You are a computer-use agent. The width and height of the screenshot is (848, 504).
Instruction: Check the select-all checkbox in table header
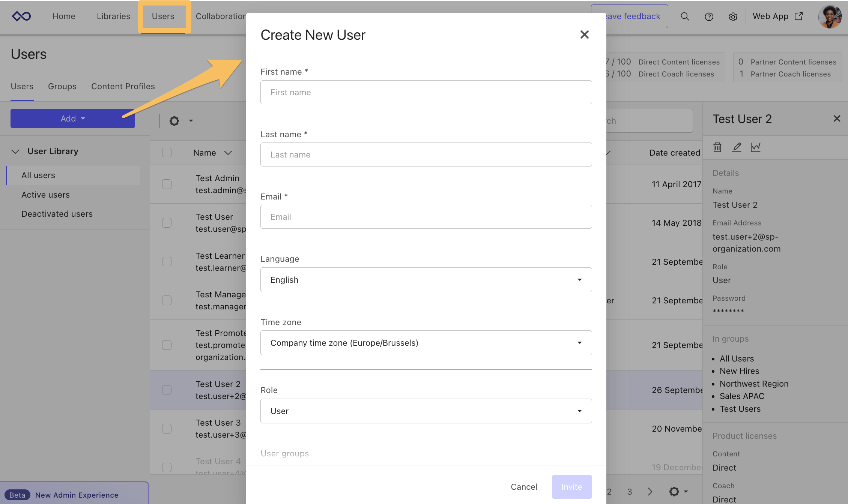pyautogui.click(x=167, y=152)
